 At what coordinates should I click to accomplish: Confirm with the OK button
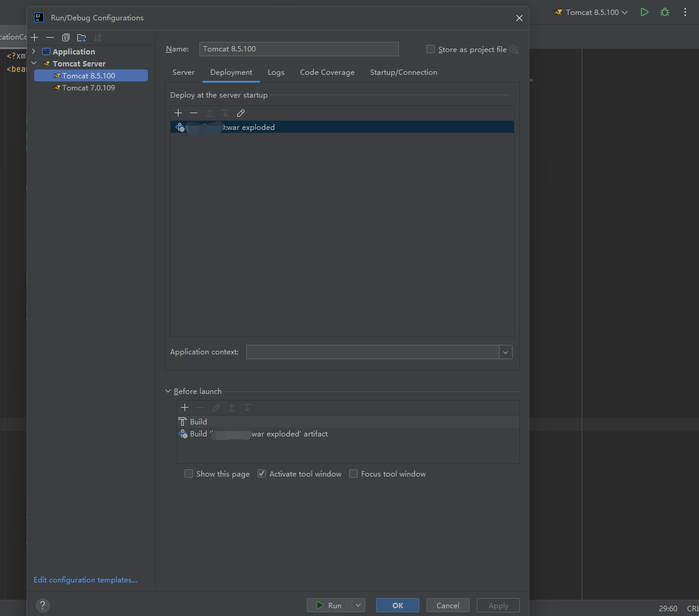coord(397,605)
